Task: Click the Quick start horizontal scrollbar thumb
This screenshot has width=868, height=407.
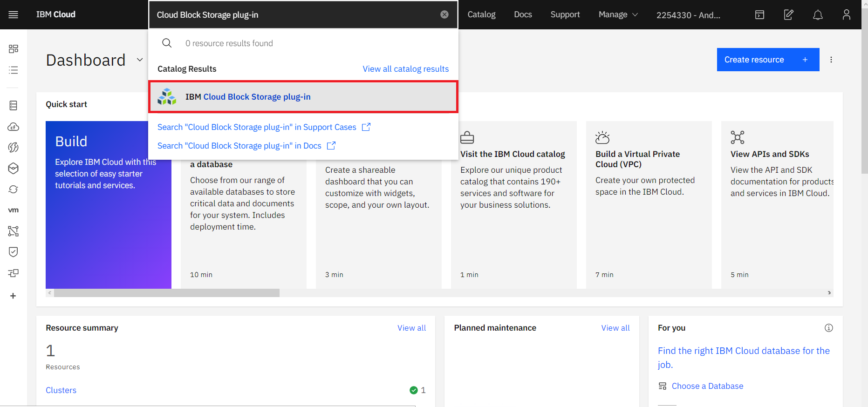Action: click(167, 293)
